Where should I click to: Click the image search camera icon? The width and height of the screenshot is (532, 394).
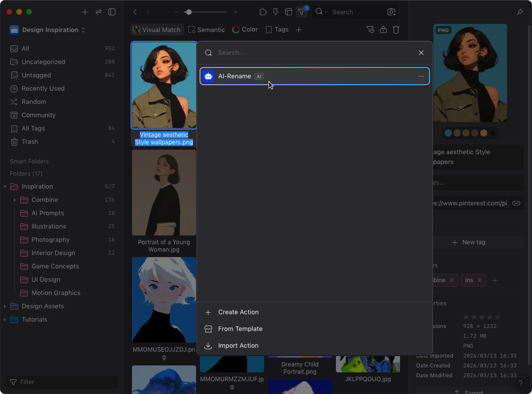(x=391, y=12)
